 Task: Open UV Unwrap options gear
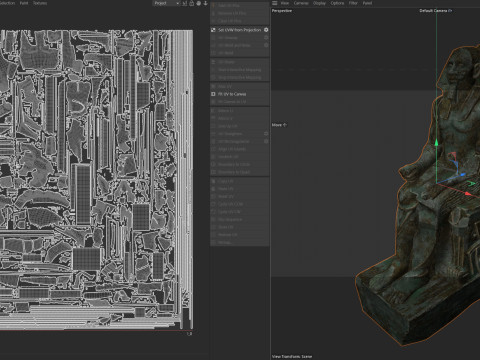(266, 37)
